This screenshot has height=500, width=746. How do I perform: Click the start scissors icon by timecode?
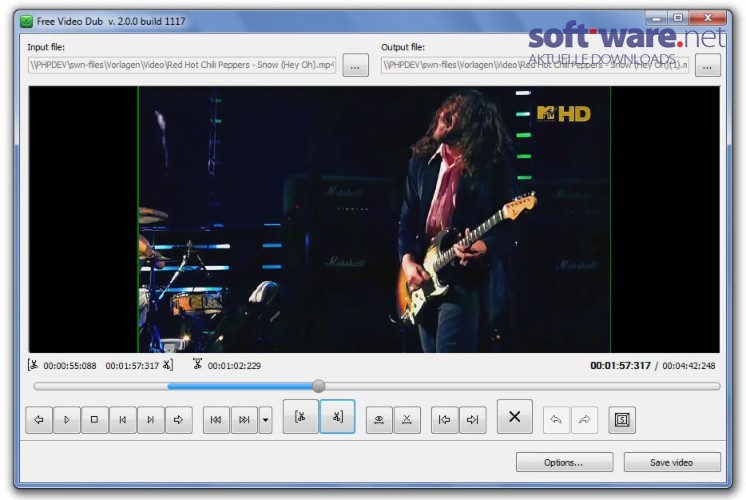click(x=33, y=365)
